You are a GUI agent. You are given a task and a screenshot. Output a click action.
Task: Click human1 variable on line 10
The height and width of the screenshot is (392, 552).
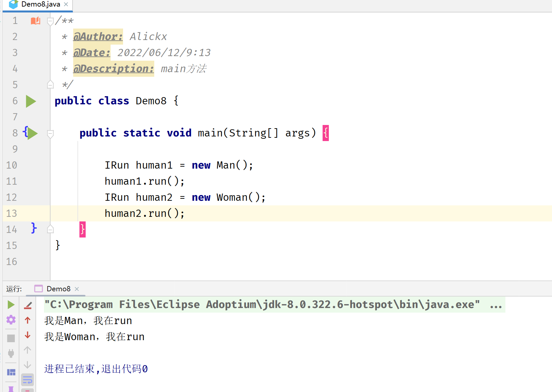point(154,165)
